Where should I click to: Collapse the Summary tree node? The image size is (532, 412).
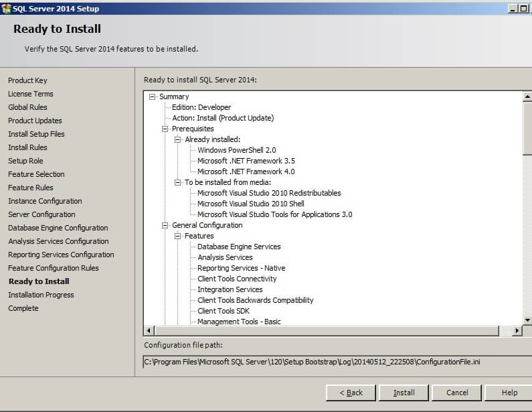tap(153, 96)
